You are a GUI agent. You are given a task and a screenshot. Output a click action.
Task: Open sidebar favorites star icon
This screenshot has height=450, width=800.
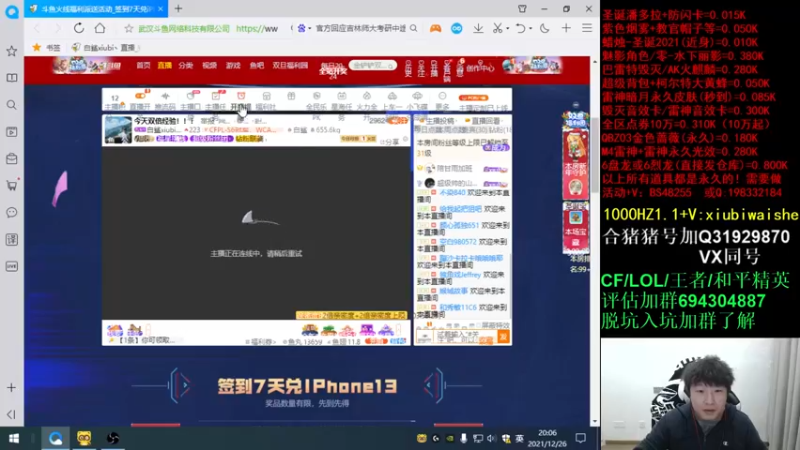(x=11, y=51)
